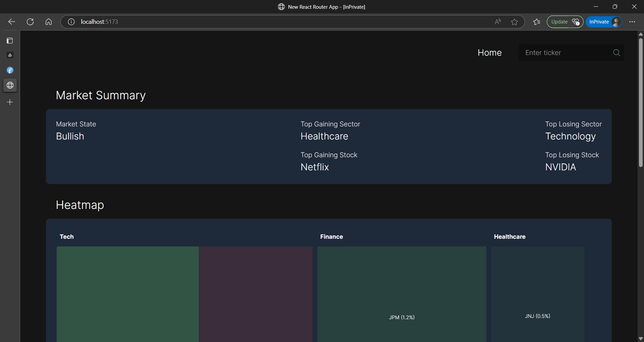Viewport: 644px width, 342px height.
Task: Select the maroon Tech heatmap tile
Action: point(256,294)
